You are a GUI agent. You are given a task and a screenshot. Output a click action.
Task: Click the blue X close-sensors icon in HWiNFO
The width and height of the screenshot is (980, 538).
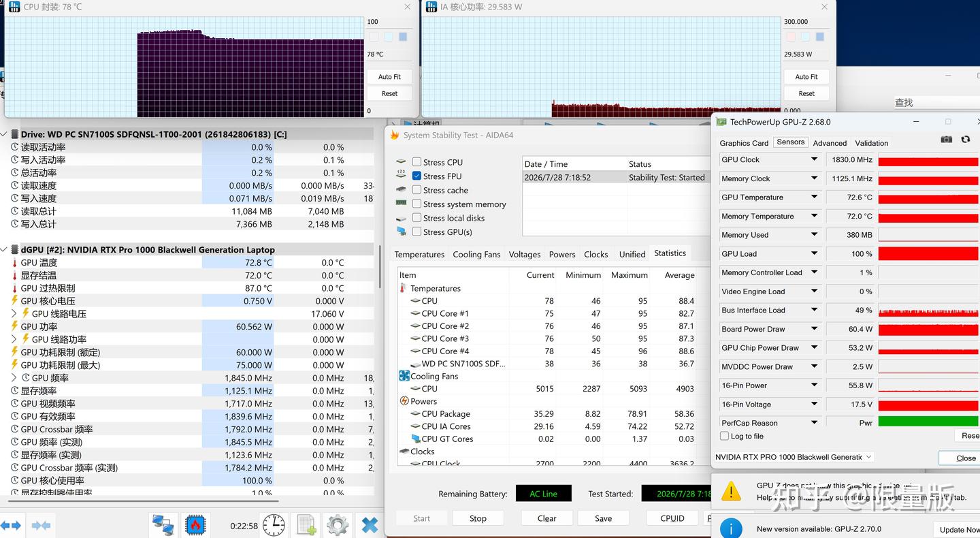[370, 525]
